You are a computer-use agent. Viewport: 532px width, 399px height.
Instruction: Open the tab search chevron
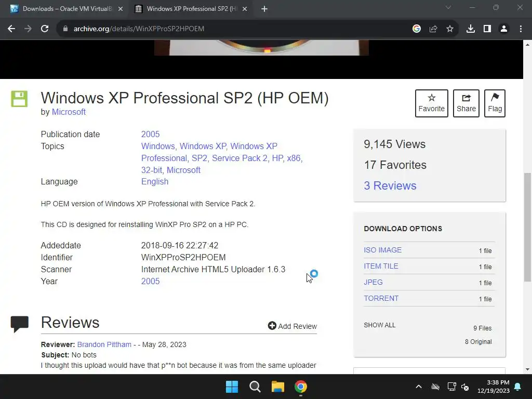[448, 7]
